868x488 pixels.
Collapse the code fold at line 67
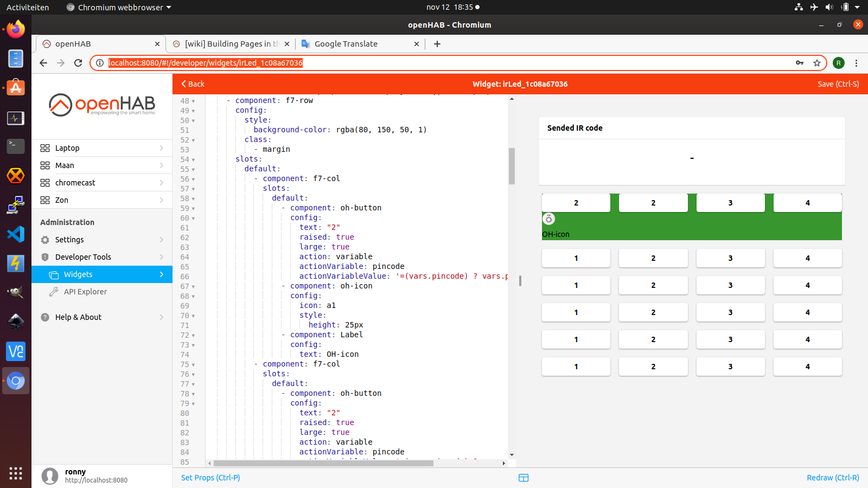(x=193, y=287)
